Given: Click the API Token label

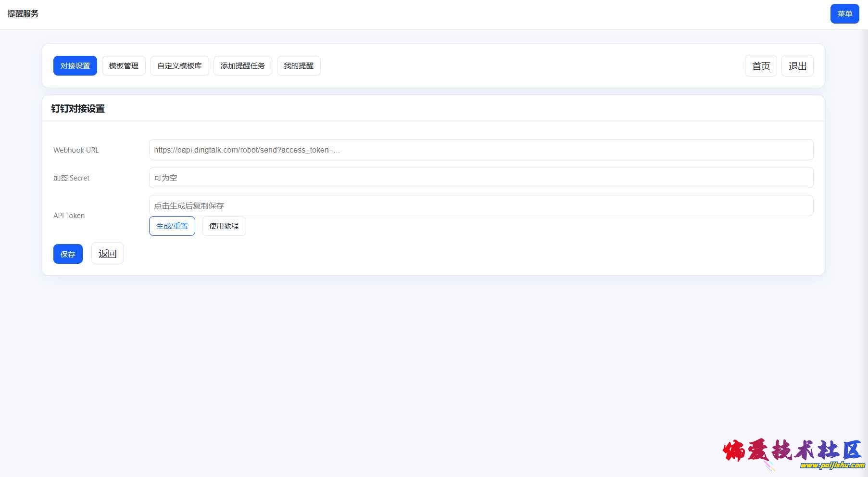Looking at the screenshot, I should coord(69,216).
